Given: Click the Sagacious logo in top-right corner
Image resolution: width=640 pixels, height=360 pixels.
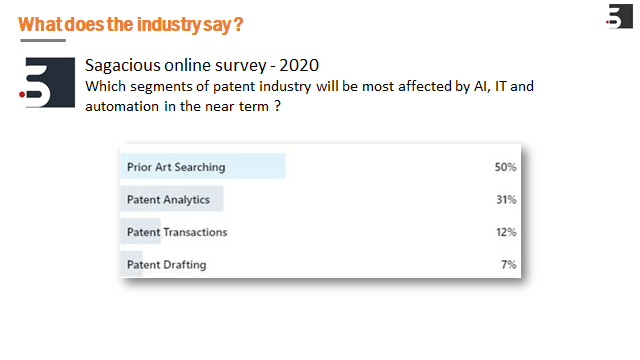Looking at the screenshot, I should [620, 16].
